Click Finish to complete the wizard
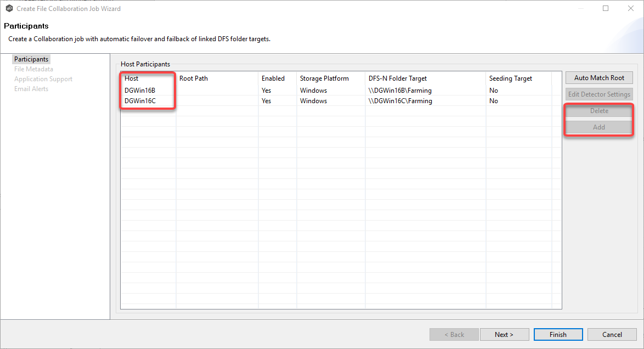Image resolution: width=644 pixels, height=349 pixels. [x=558, y=334]
